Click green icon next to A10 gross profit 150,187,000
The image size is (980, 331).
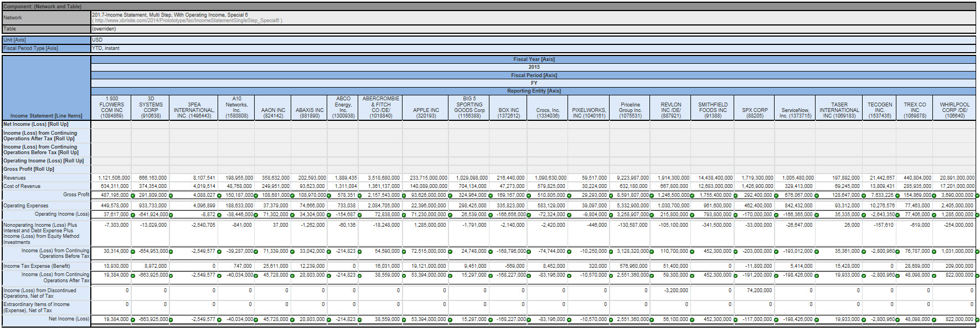click(x=256, y=196)
